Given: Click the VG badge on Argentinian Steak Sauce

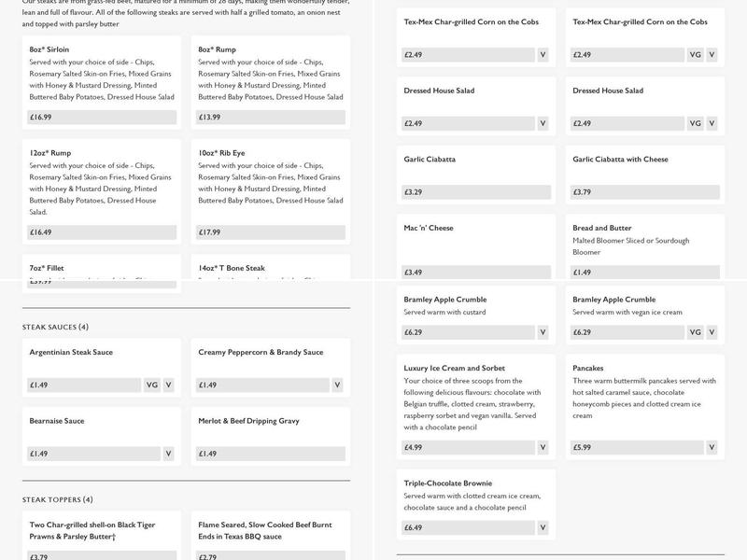Looking at the screenshot, I should (x=152, y=385).
